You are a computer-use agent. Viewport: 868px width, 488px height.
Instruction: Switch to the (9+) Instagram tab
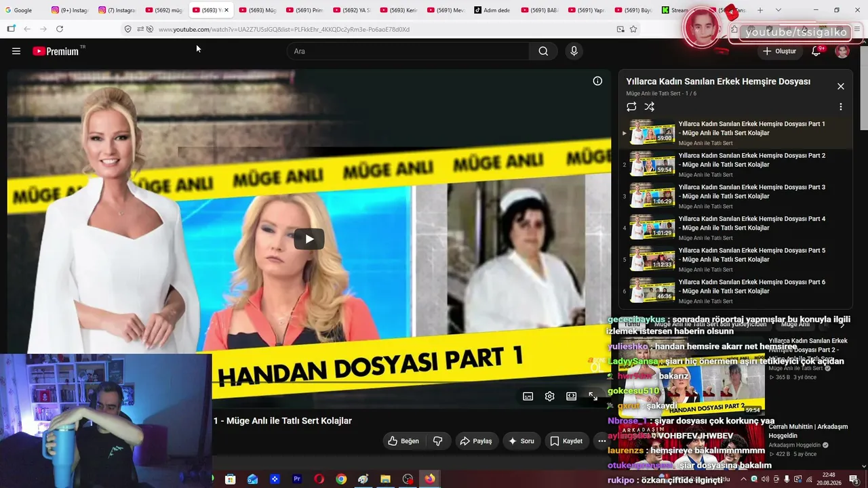[71, 10]
